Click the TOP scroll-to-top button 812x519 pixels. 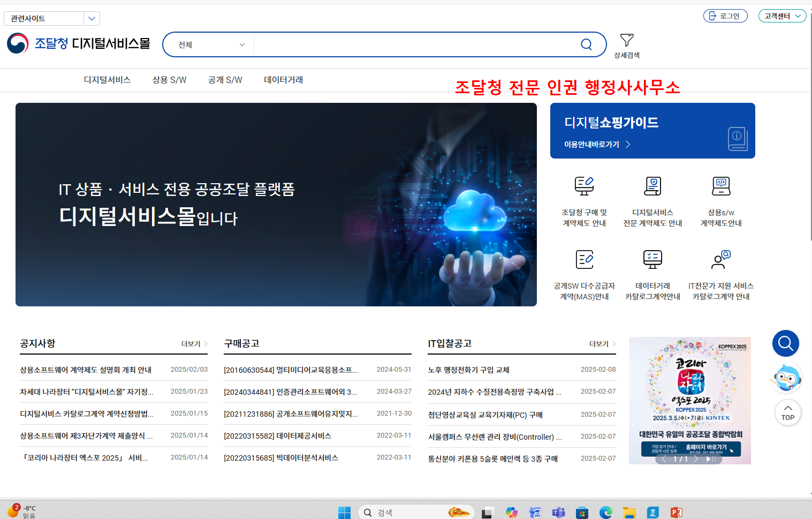788,413
